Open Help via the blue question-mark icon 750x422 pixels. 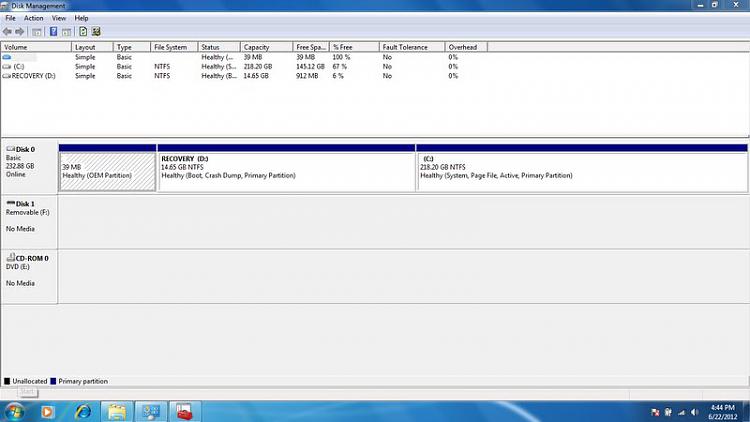(x=54, y=32)
